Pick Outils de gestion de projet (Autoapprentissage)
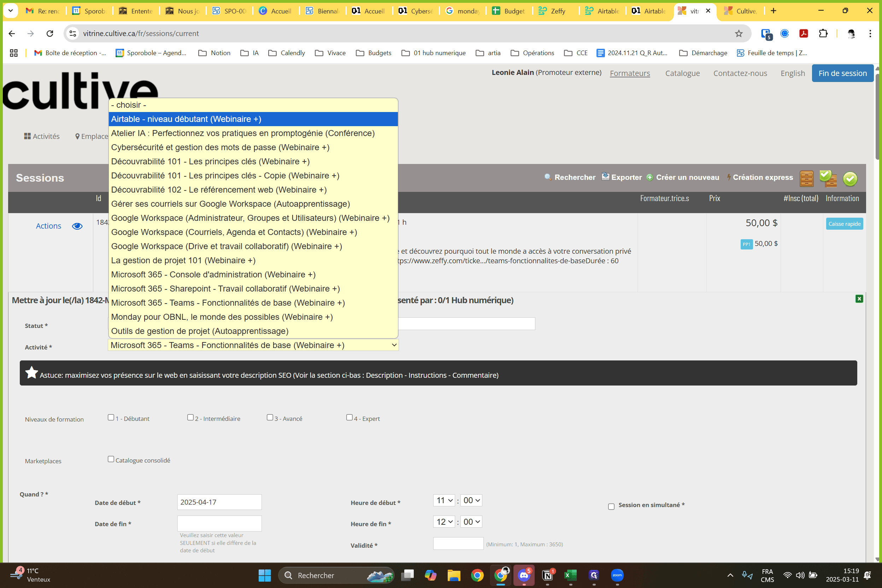Viewport: 882px width, 588px height. 253,331
